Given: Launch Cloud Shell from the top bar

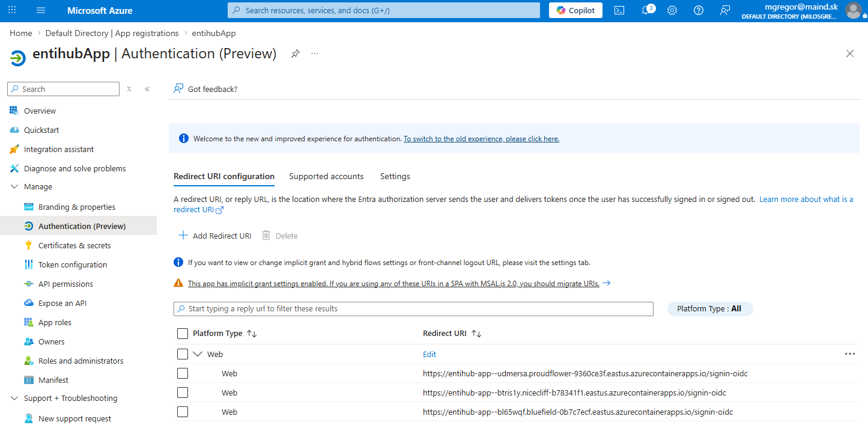Looking at the screenshot, I should [x=619, y=10].
